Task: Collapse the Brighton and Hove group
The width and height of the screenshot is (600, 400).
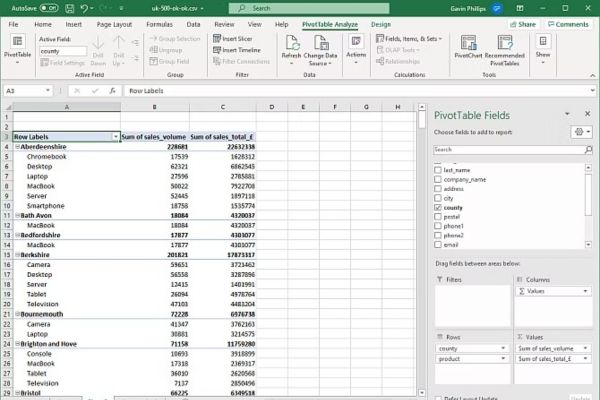Action: coord(17,344)
